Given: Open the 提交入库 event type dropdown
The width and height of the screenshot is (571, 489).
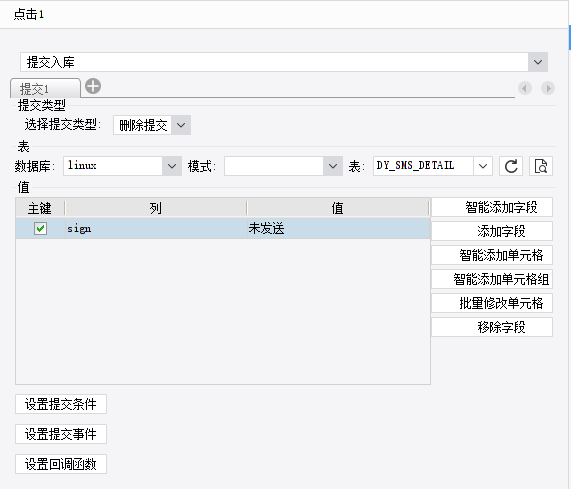Looking at the screenshot, I should 538,62.
